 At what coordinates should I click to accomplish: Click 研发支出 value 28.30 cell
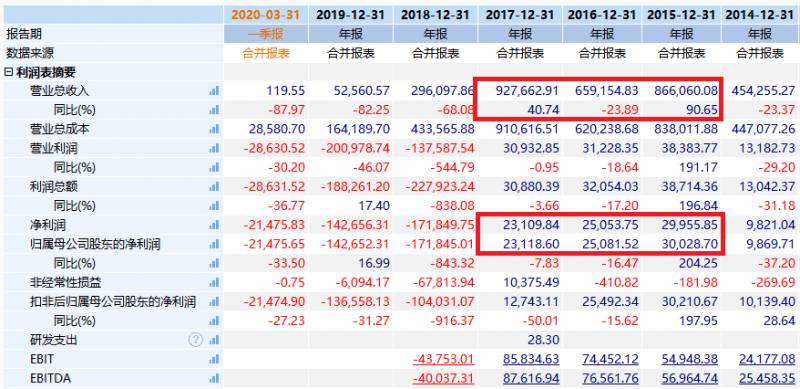click(x=519, y=340)
